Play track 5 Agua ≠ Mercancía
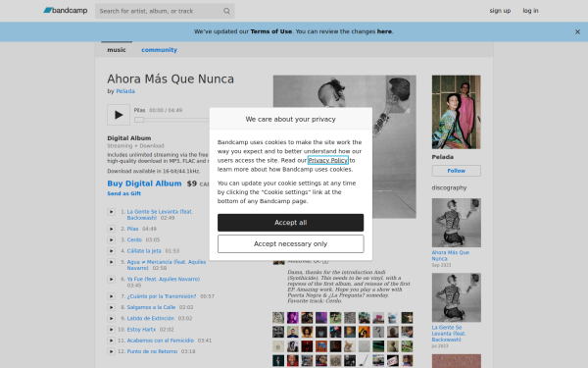This screenshot has height=368, width=588. point(111,262)
